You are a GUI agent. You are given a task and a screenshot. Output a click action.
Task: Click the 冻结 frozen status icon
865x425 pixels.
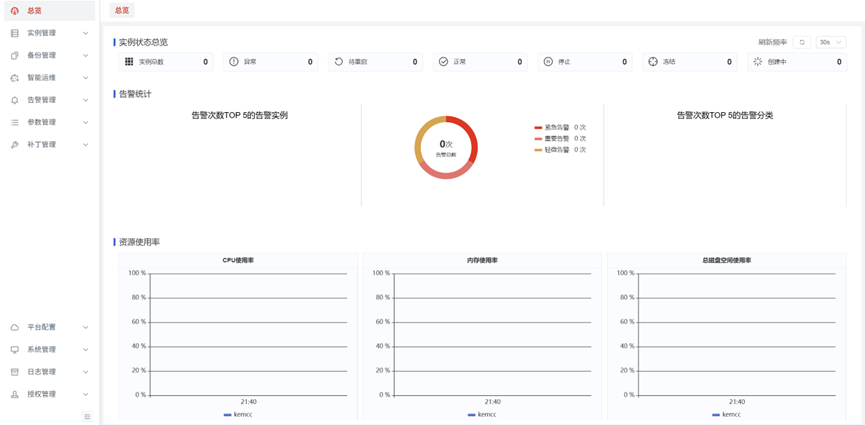[653, 62]
